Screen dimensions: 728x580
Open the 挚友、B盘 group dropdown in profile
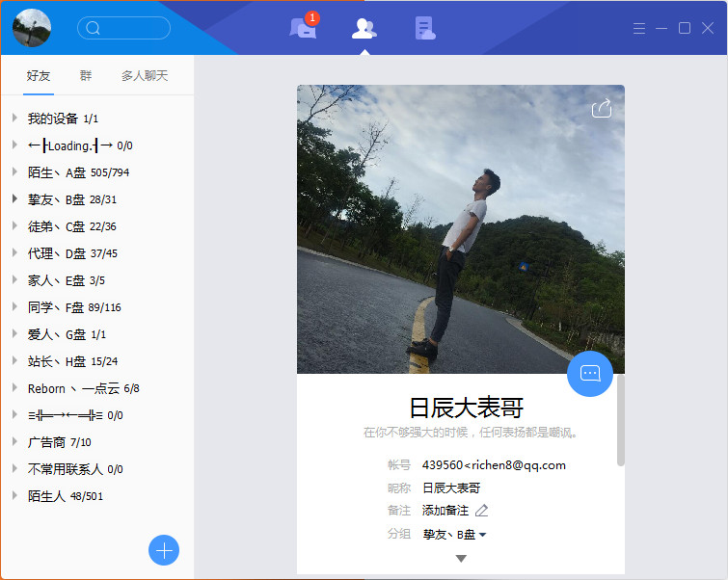pos(454,534)
